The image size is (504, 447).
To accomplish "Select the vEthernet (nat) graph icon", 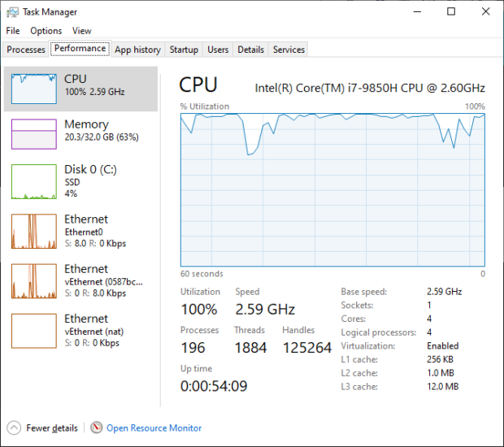I will click(x=33, y=330).
